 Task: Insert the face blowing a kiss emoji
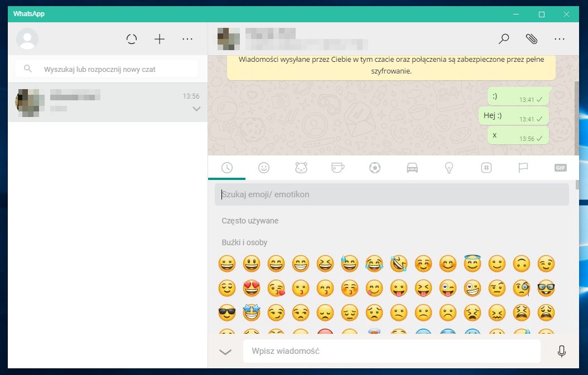276,288
